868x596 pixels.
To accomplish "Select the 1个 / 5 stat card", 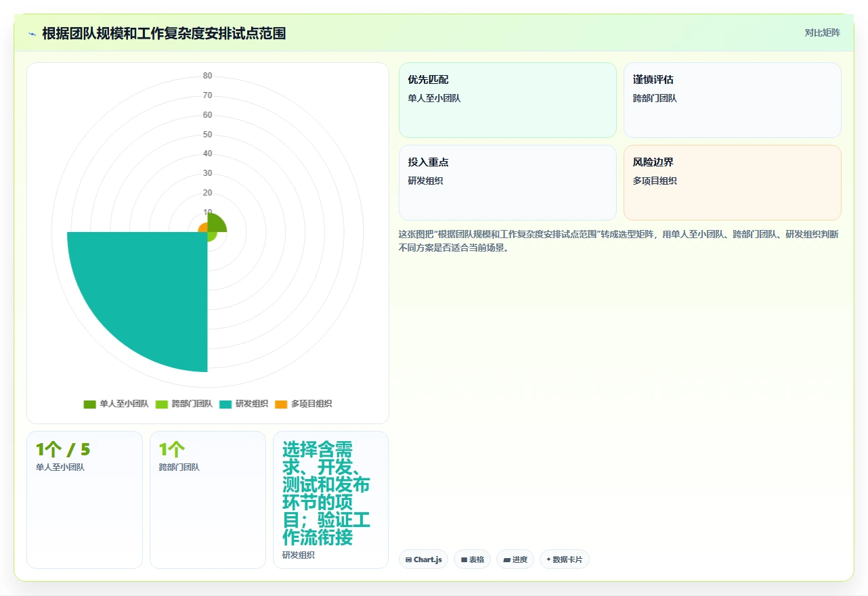I will click(x=85, y=500).
